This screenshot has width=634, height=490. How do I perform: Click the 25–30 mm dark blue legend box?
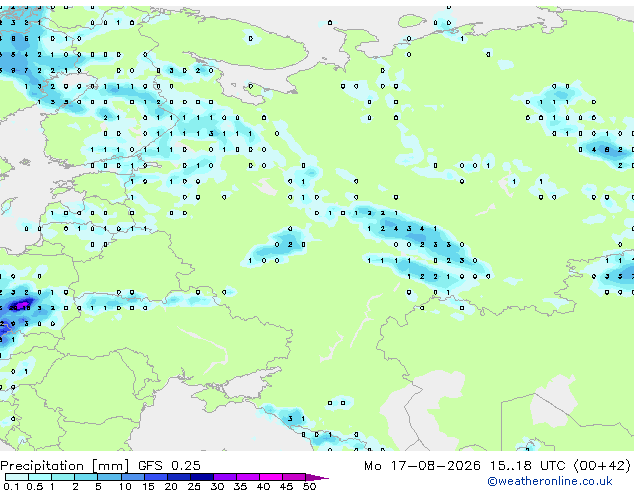coord(202,477)
